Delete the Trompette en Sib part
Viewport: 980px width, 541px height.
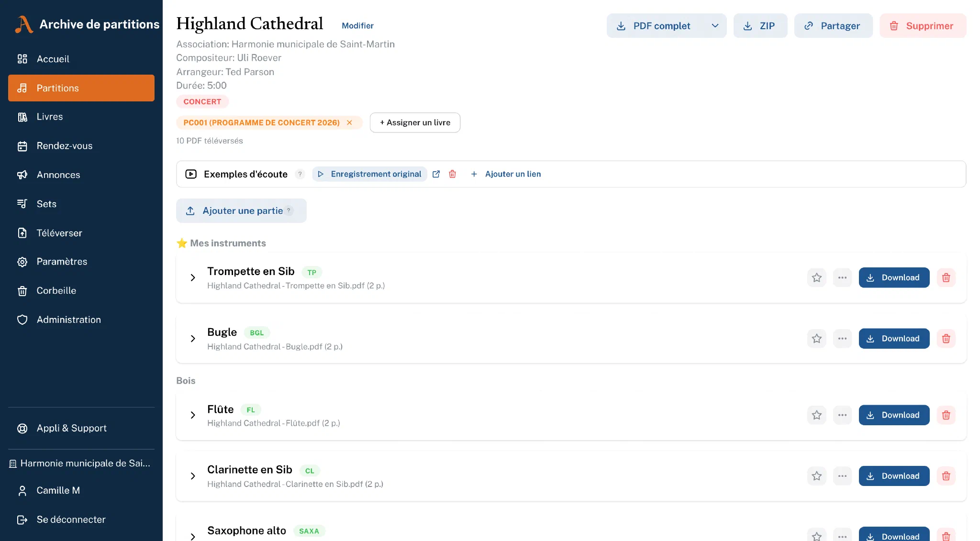click(x=946, y=277)
